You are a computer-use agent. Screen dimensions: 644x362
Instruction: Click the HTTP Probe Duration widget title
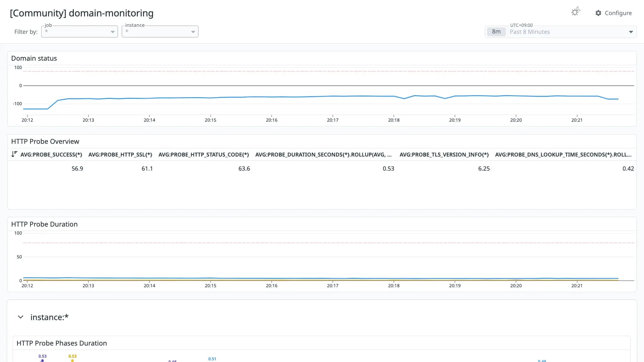pos(44,224)
